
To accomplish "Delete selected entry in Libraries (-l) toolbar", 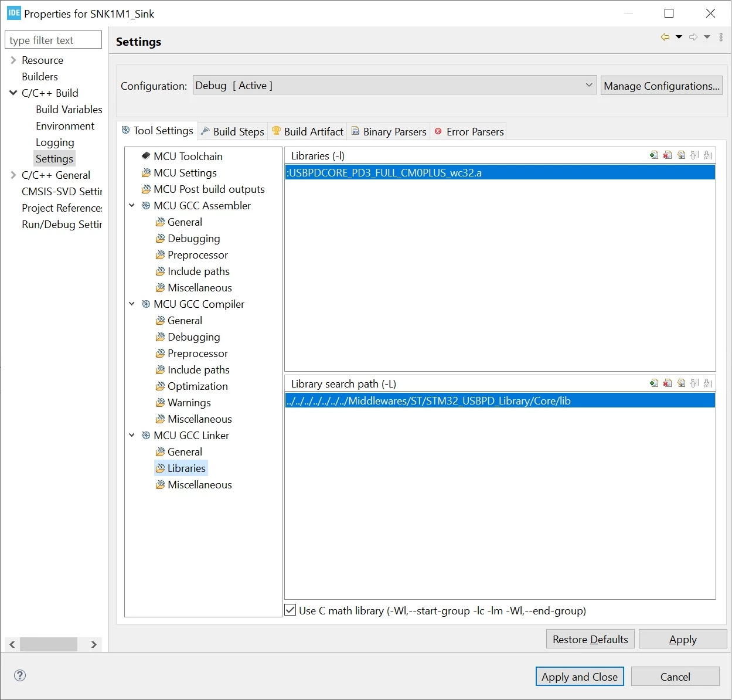I will pos(668,155).
